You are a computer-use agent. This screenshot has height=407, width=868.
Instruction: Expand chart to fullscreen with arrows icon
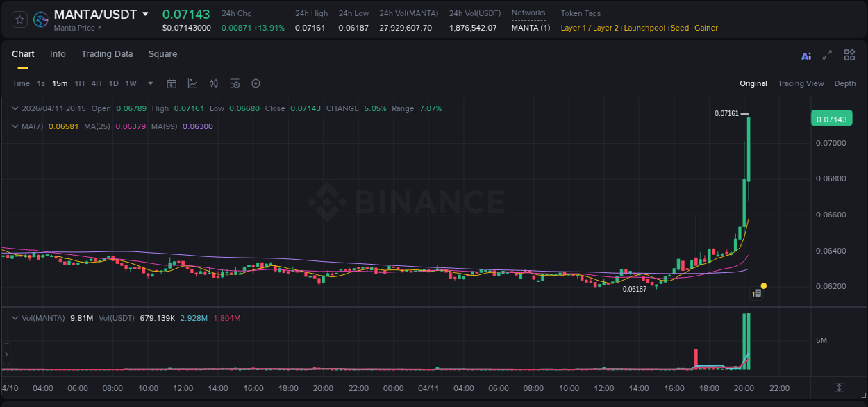827,55
